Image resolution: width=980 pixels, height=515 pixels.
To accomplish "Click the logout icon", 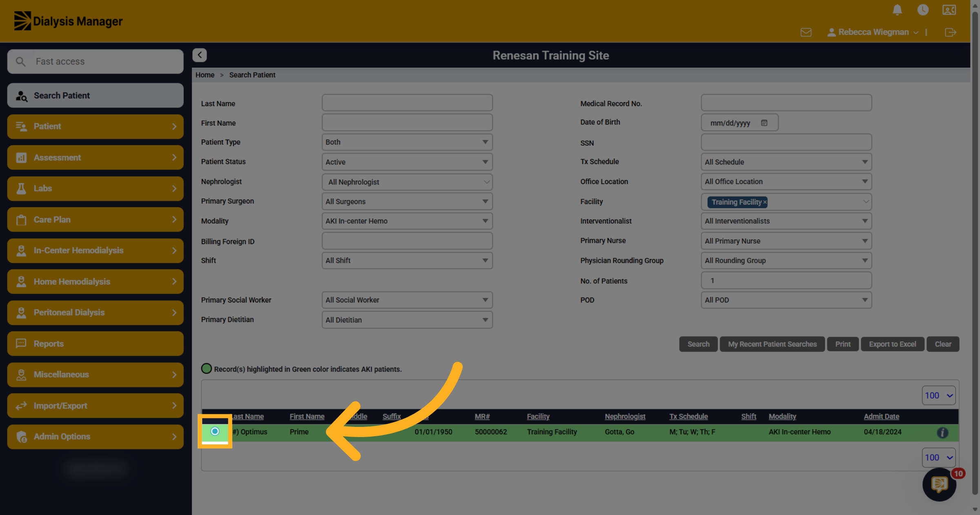I will tap(951, 32).
